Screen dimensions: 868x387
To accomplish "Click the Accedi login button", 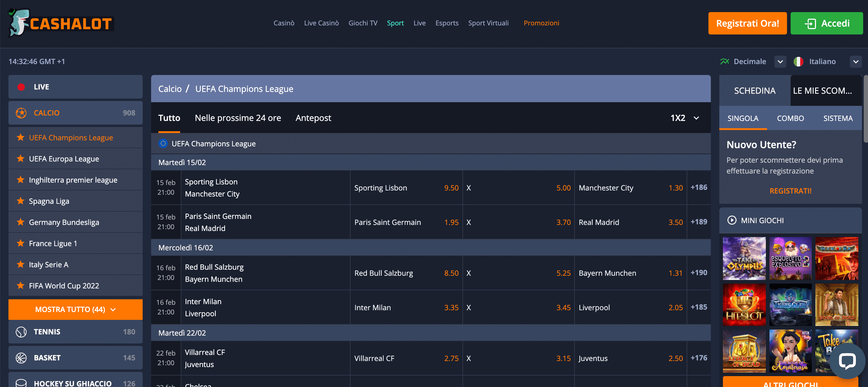I will (826, 23).
